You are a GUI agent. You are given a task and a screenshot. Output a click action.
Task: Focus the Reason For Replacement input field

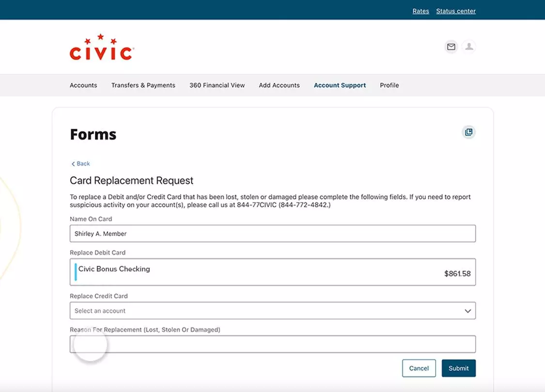click(272, 344)
